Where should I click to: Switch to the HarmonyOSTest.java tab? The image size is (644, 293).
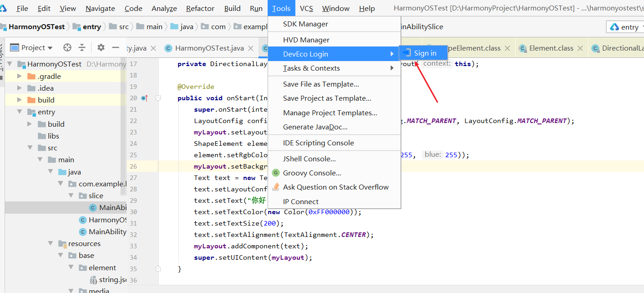coord(209,48)
